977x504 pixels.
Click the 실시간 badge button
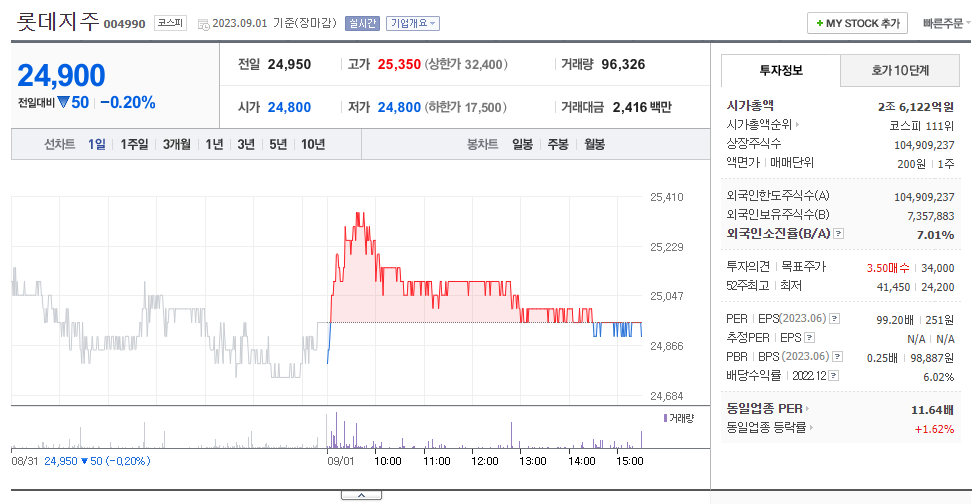click(361, 23)
